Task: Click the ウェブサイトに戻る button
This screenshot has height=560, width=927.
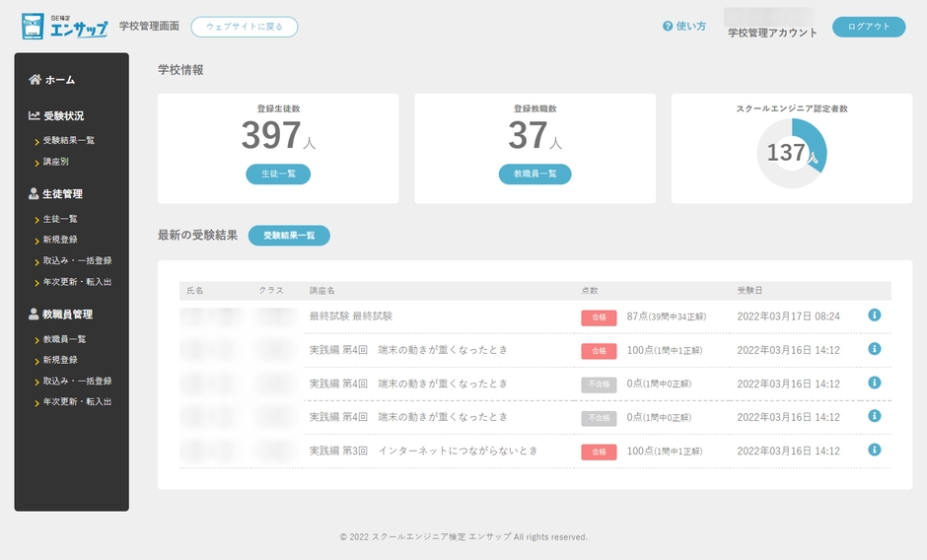Action: click(244, 27)
